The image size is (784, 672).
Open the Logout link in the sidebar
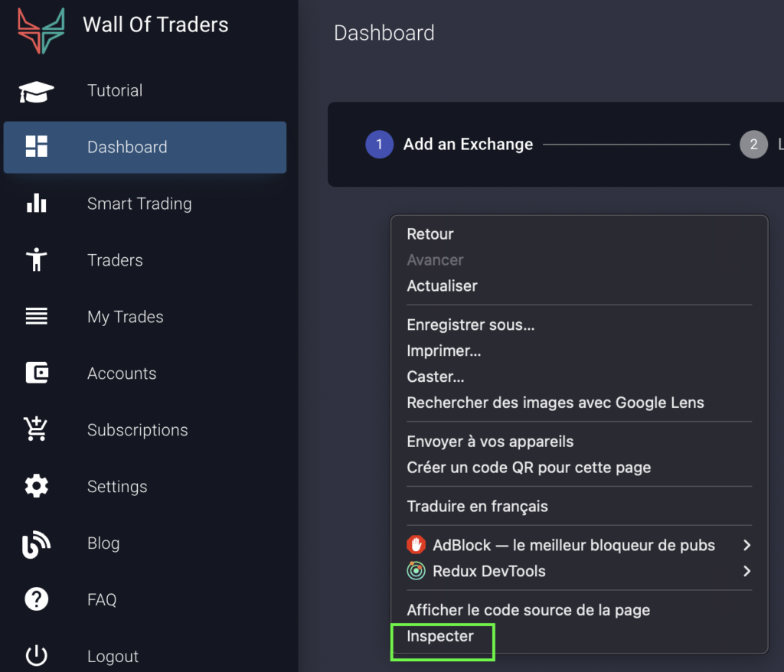113,656
